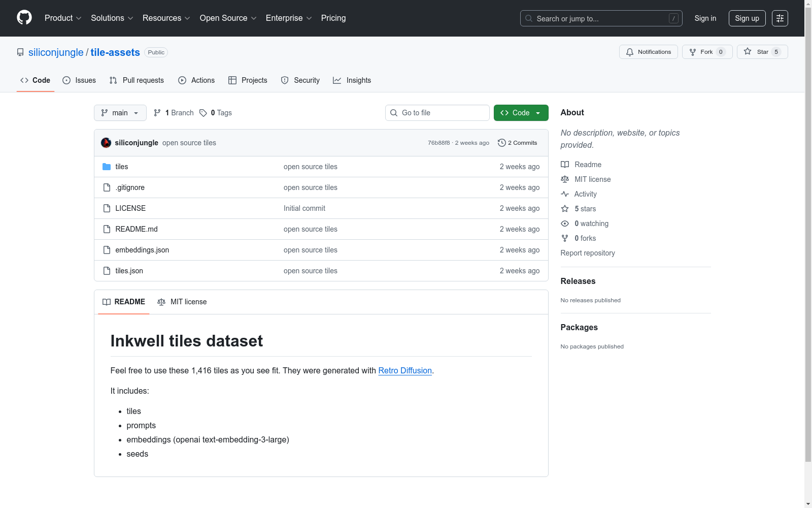Image resolution: width=812 pixels, height=508 pixels.
Task: Open the LICENSE file
Action: click(130, 208)
